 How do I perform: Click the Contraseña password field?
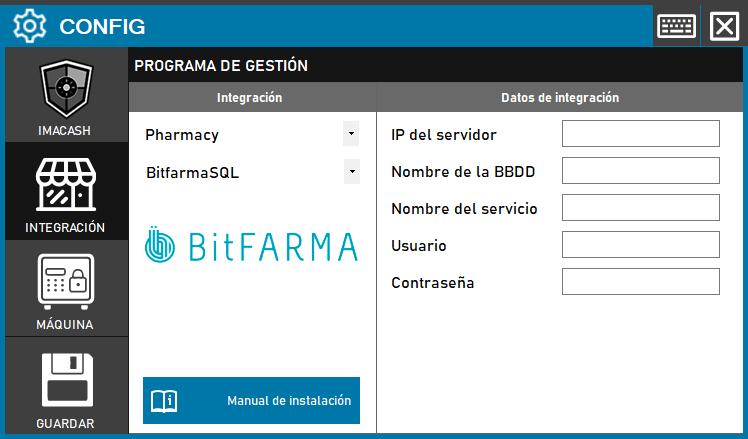click(x=640, y=282)
